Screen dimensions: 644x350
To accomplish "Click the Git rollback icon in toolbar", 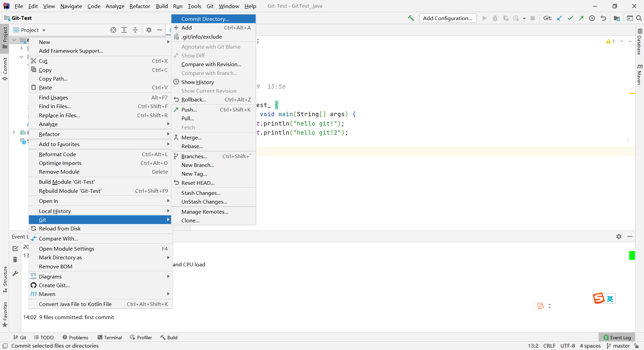I will point(603,18).
